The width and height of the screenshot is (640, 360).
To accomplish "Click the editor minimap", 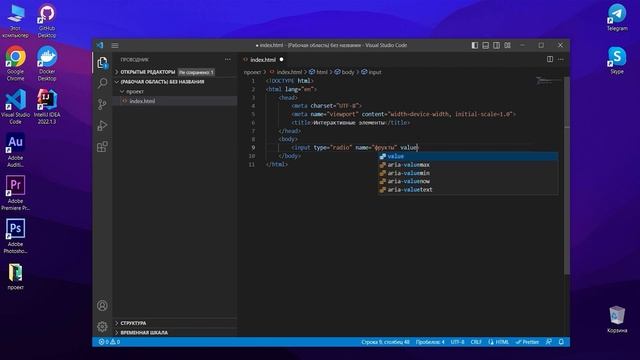I will [x=549, y=81].
